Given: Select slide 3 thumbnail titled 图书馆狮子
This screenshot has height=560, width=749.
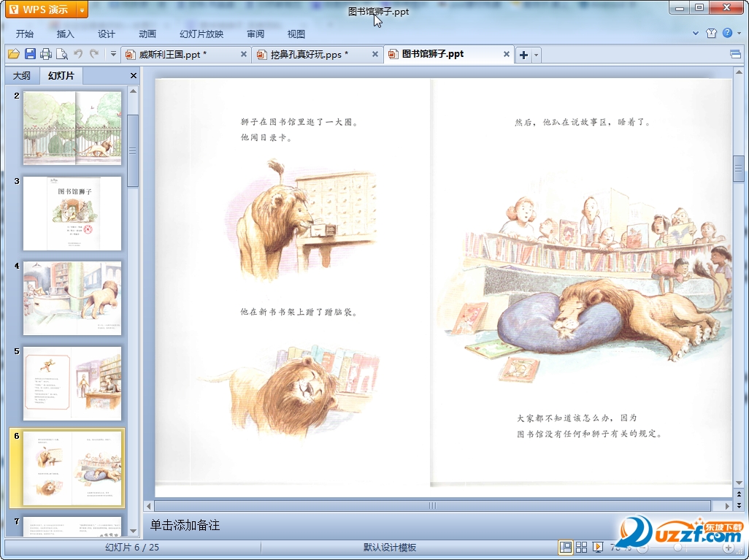Looking at the screenshot, I should 72,213.
